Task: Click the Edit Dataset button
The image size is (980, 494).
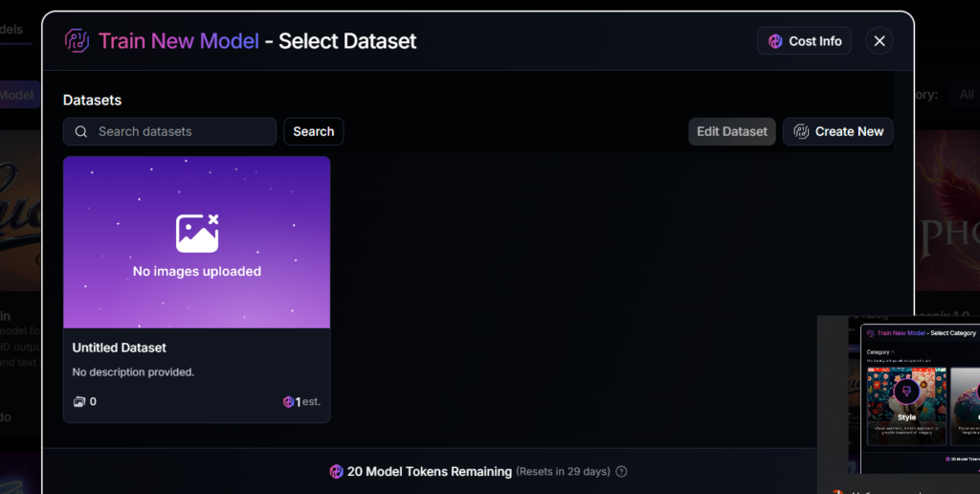Action: pyautogui.click(x=732, y=132)
